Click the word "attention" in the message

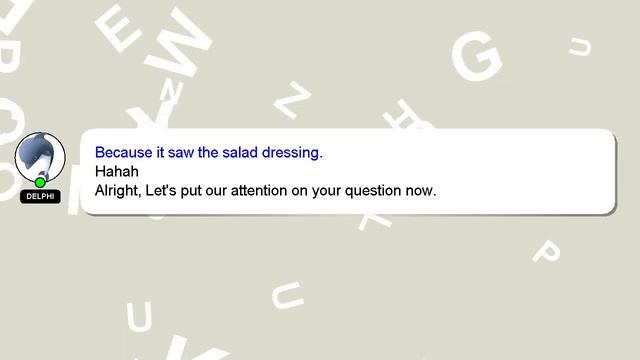tap(259, 191)
